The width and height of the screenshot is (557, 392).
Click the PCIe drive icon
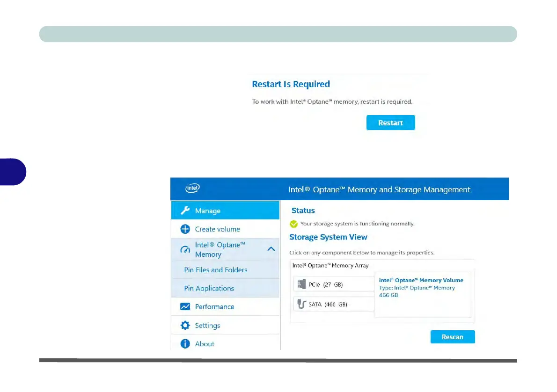(301, 284)
